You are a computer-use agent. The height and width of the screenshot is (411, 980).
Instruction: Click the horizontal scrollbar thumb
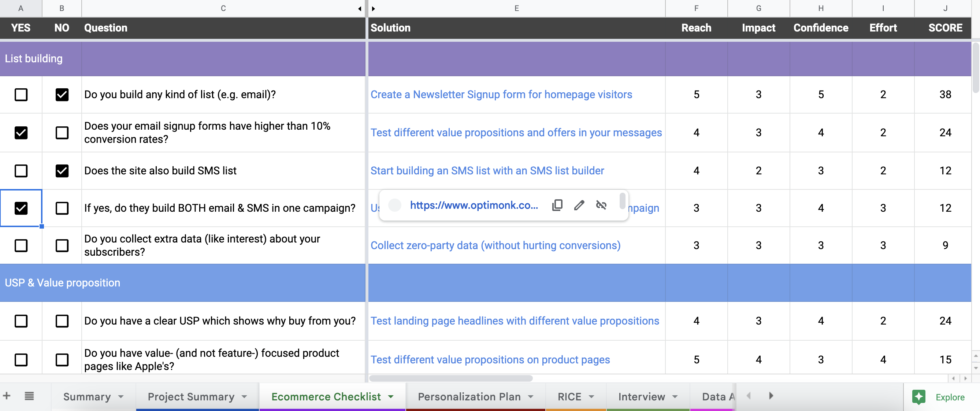click(x=451, y=378)
